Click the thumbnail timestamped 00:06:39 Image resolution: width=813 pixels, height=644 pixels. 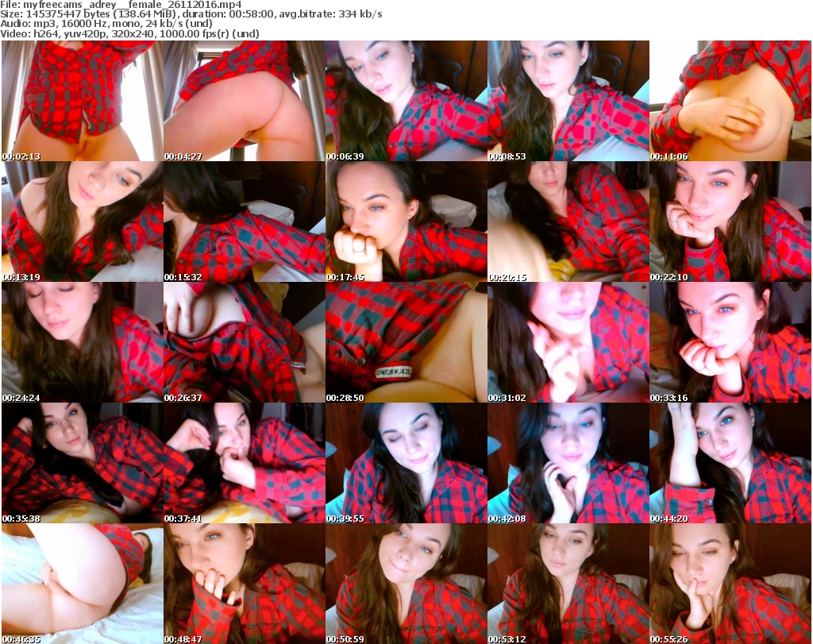click(406, 101)
